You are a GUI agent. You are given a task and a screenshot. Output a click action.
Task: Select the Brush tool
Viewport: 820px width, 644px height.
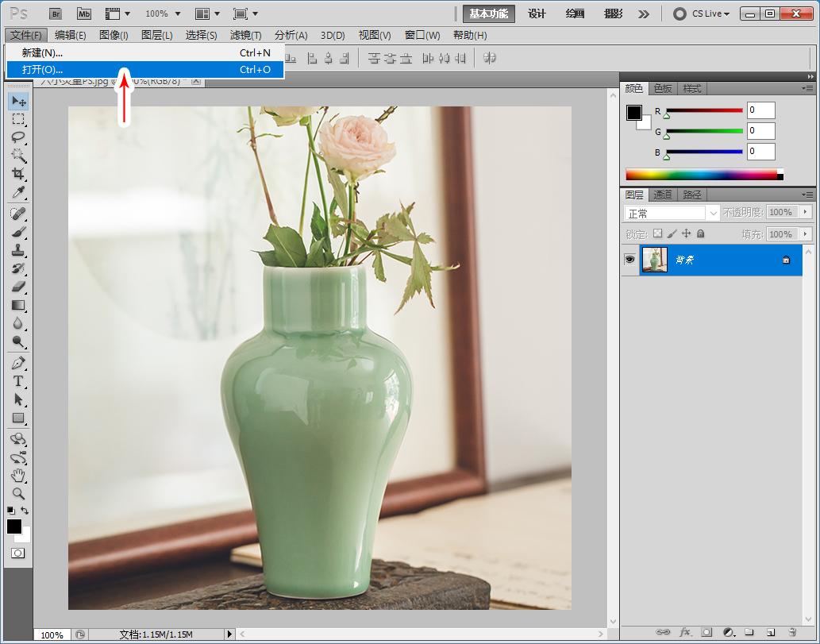coord(18,232)
